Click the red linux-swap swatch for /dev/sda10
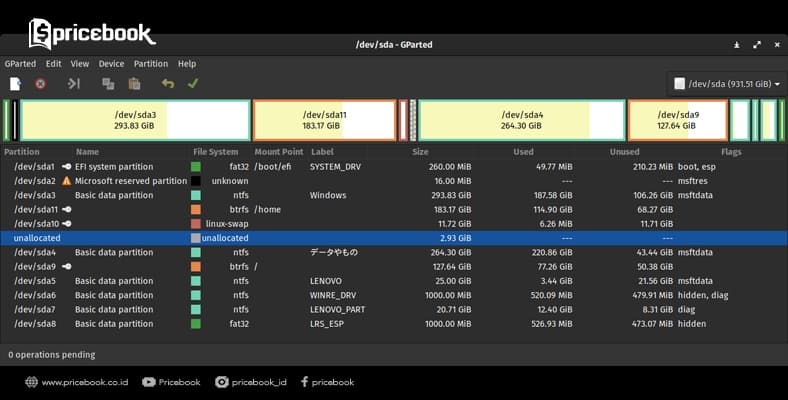The width and height of the screenshot is (788, 400). click(195, 224)
